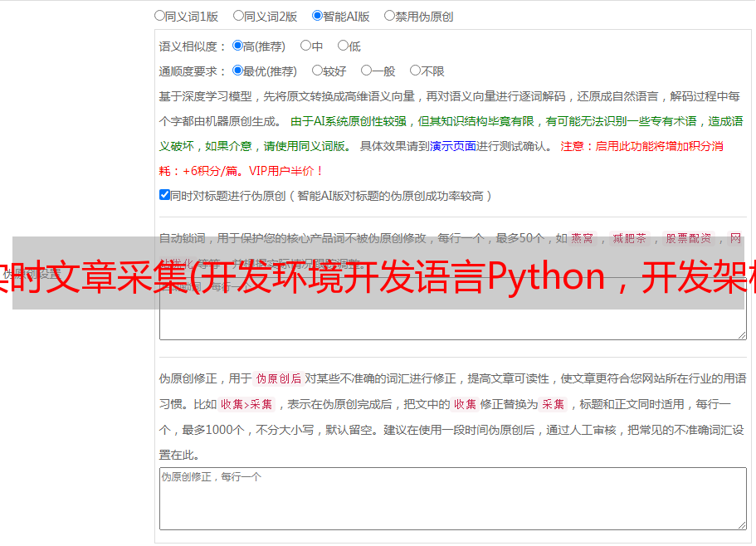Set 语义相似度 to 低
756x546 pixels.
click(344, 46)
